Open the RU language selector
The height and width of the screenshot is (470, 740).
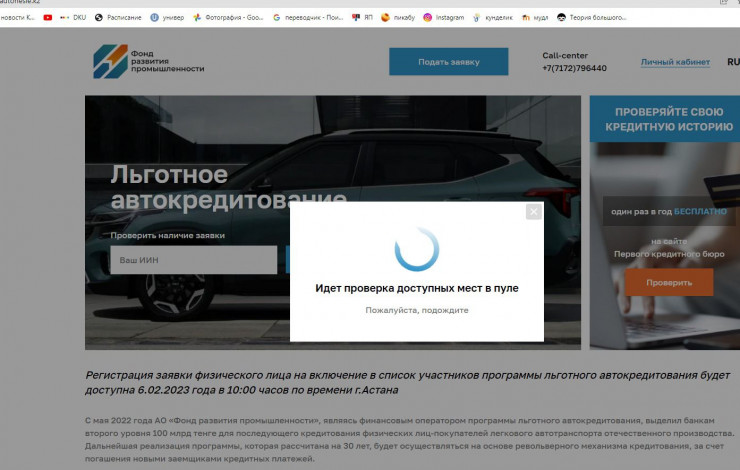732,62
